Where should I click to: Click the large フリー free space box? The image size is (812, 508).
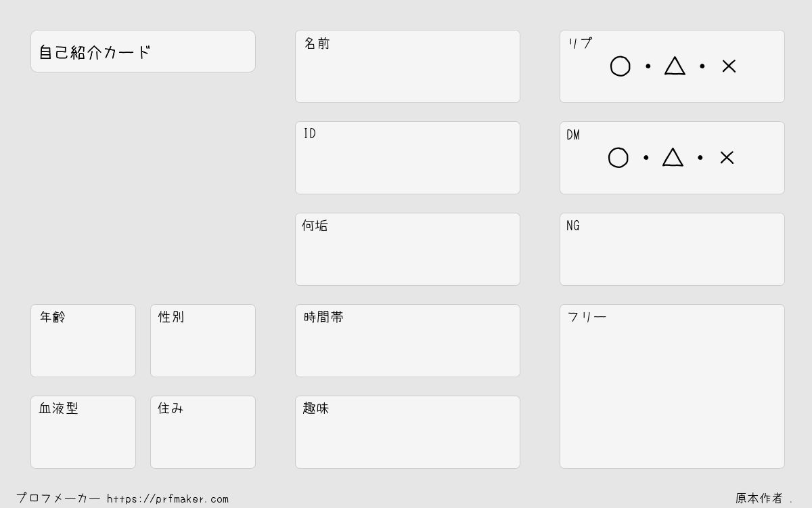point(672,386)
